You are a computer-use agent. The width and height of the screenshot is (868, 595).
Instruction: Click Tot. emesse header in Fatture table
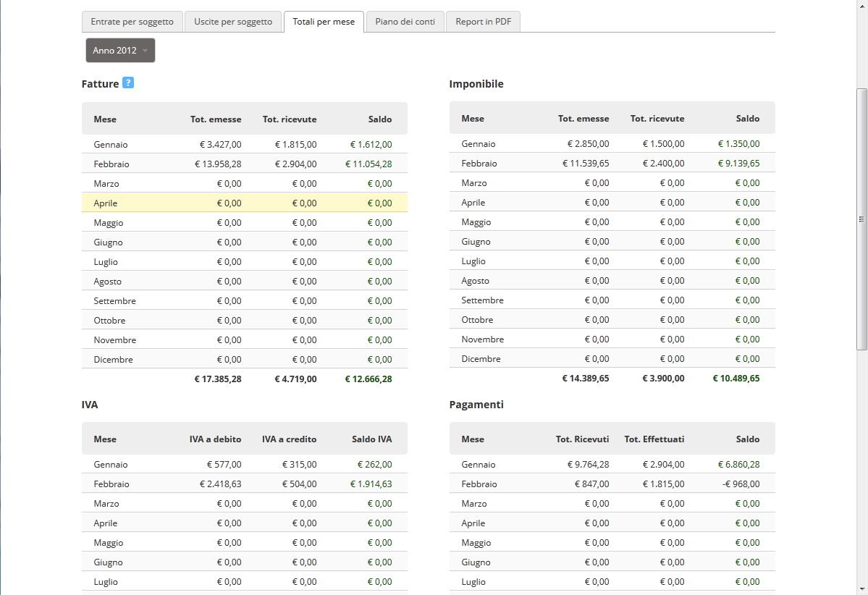pyautogui.click(x=216, y=119)
